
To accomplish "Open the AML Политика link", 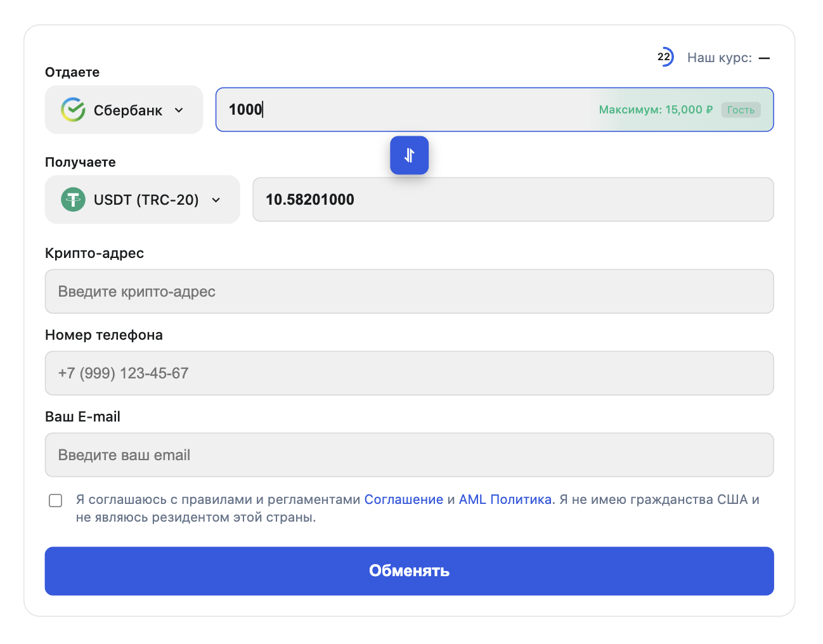I will [505, 499].
